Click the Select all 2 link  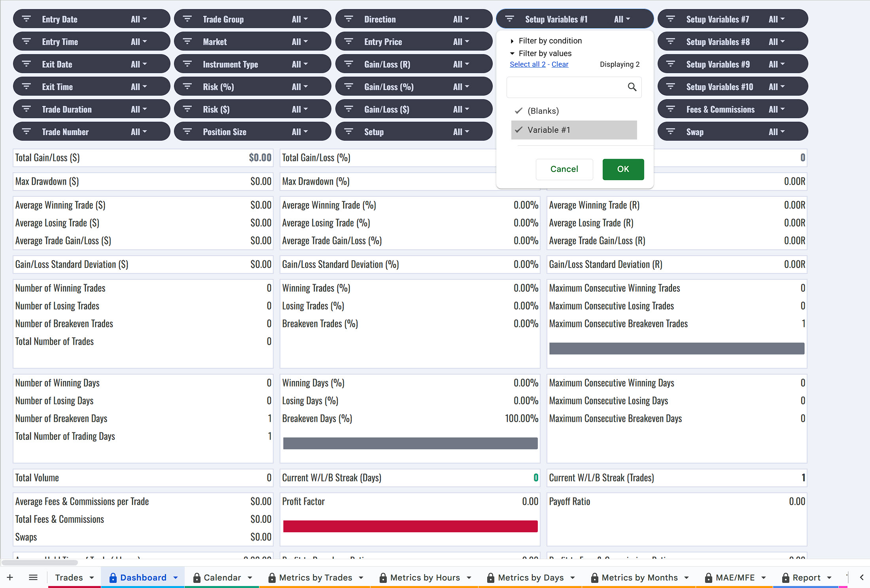tap(527, 64)
